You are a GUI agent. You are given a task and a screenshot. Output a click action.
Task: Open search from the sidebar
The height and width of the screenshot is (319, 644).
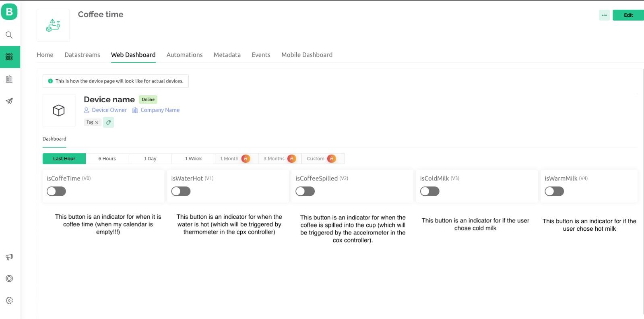(9, 35)
